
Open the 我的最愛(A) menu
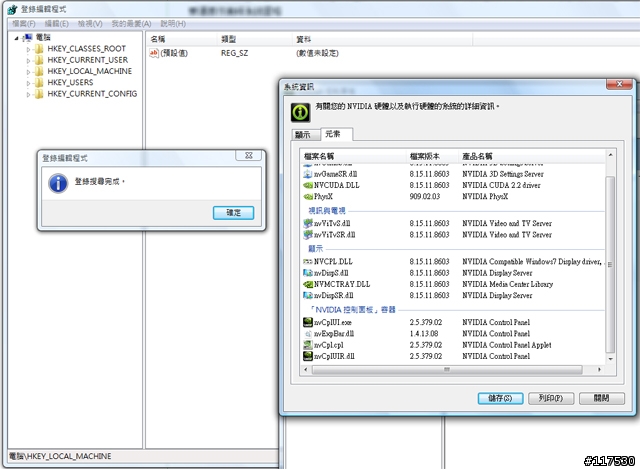(131, 24)
